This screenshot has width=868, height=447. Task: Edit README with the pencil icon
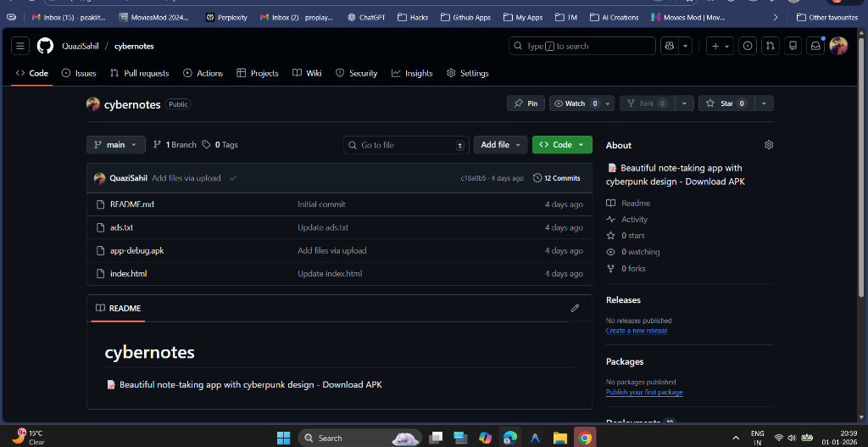click(x=575, y=308)
